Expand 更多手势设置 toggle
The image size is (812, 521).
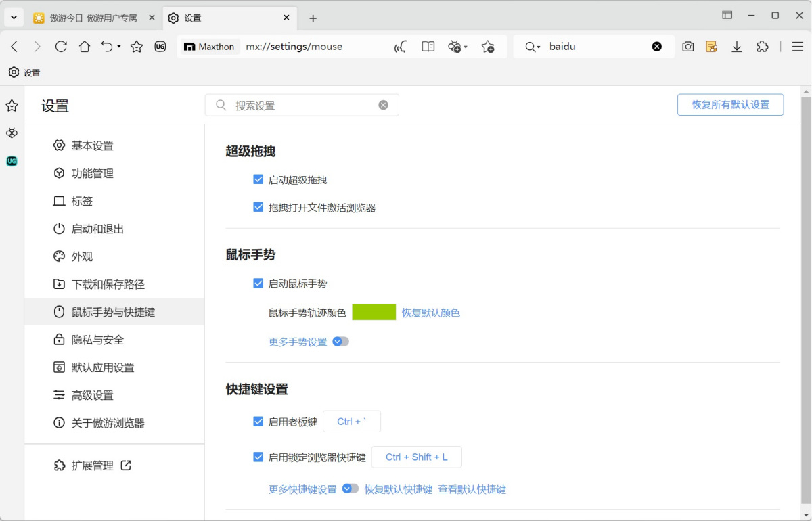coord(341,342)
